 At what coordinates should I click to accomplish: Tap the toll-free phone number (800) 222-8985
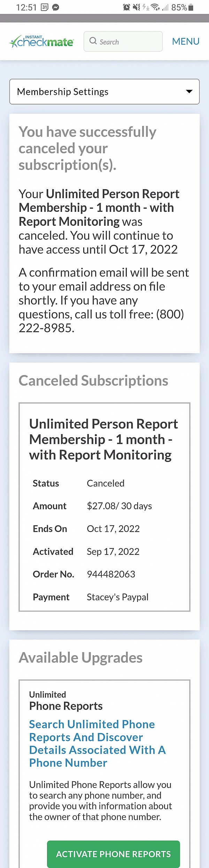pos(101,321)
